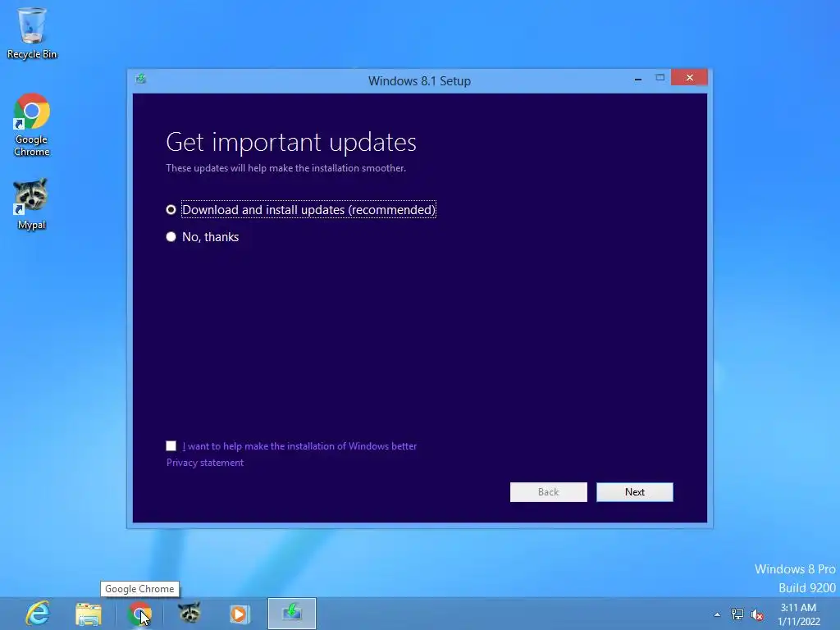Open the network status tray icon
840x630 pixels.
coord(737,614)
